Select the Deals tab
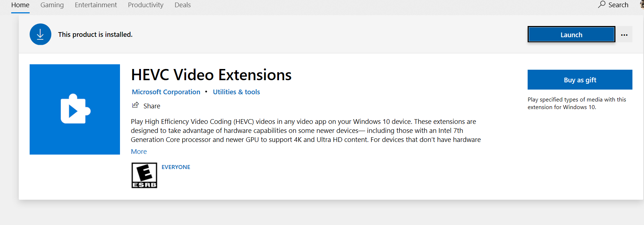Image resolution: width=644 pixels, height=225 pixels. (x=183, y=5)
